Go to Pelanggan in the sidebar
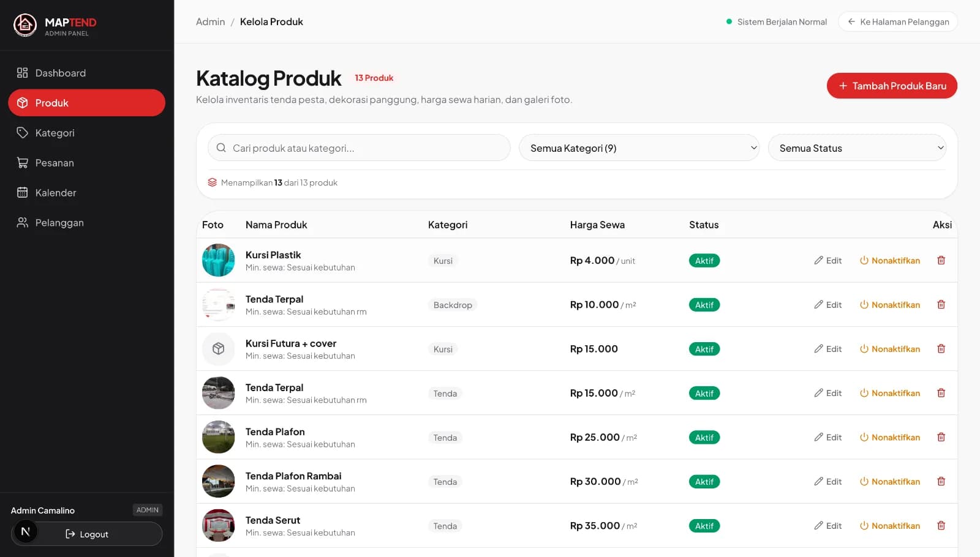Screen dimensions: 980x557 (x=86, y=223)
